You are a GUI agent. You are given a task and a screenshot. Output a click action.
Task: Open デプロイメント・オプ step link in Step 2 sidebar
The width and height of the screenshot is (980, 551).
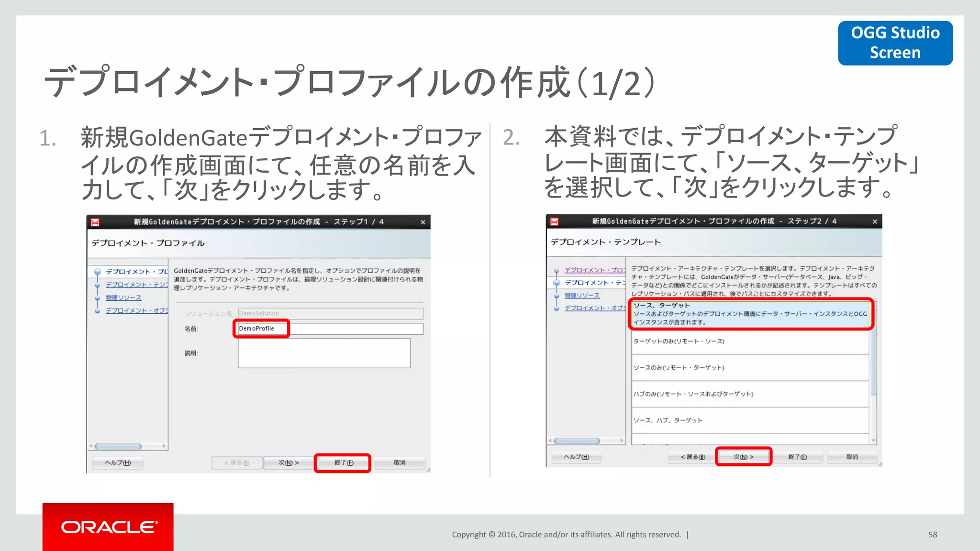click(x=595, y=308)
